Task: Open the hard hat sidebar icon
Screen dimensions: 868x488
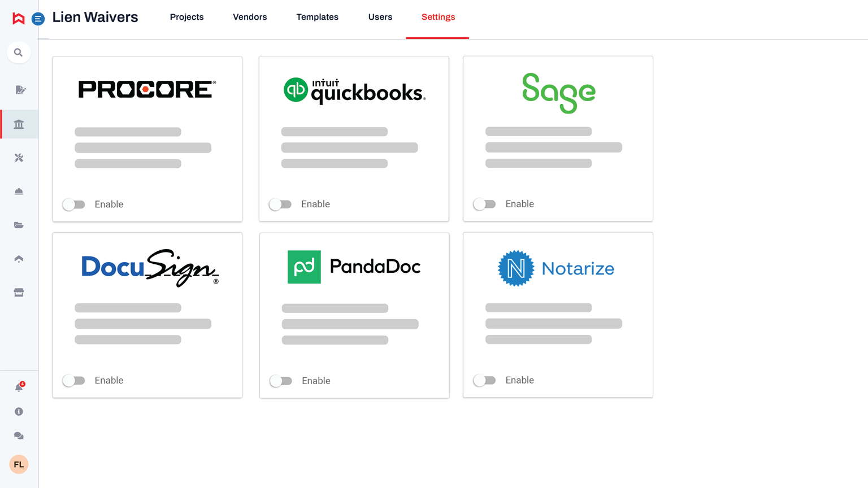Action: tap(19, 191)
